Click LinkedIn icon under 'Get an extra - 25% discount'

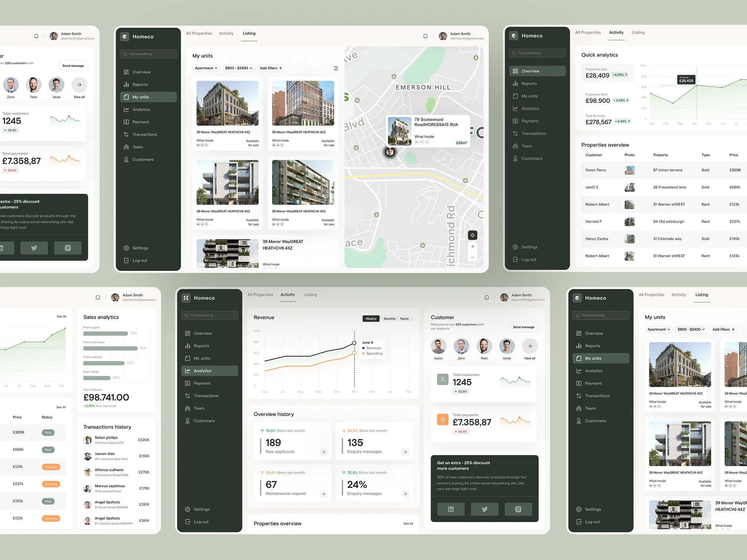451,509
